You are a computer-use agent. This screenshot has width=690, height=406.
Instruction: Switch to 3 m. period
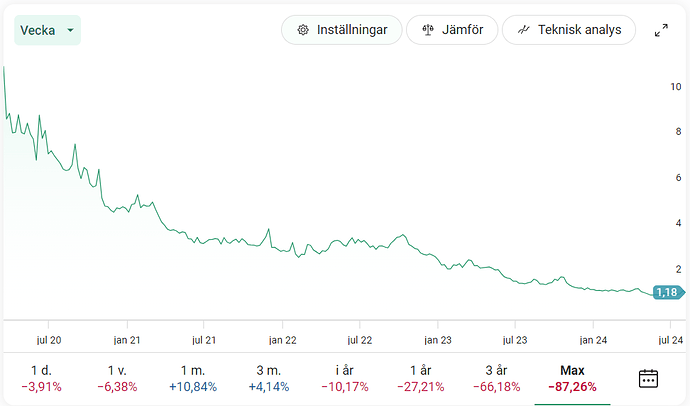point(268,378)
